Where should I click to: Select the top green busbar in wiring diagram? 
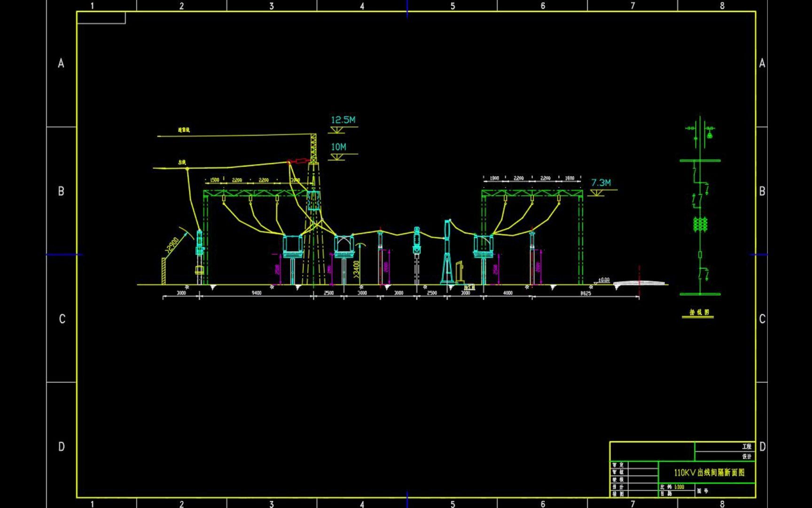(700, 161)
